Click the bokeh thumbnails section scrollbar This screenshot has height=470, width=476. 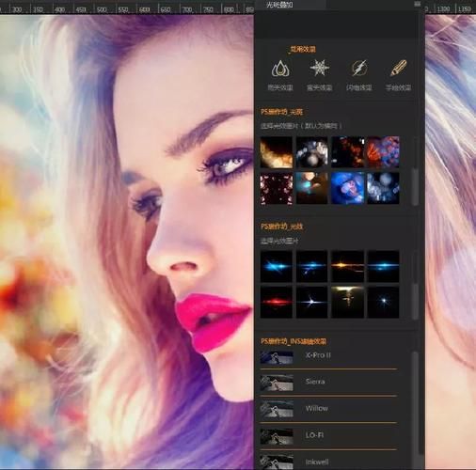(x=416, y=187)
